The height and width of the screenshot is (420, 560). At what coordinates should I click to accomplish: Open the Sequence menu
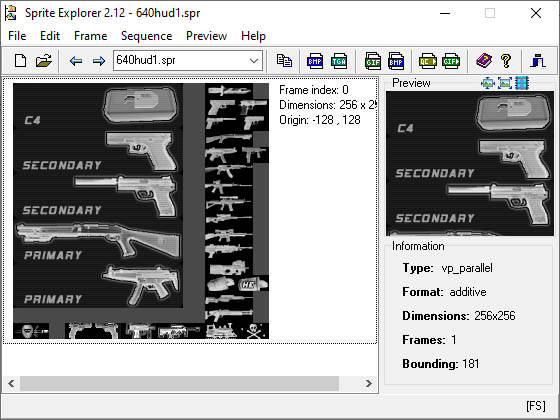[x=146, y=36]
